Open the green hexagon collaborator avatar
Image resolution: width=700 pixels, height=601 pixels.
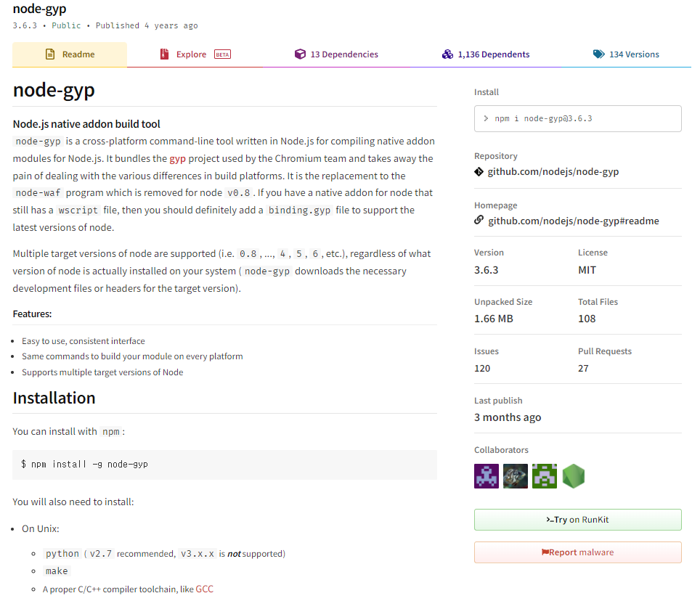pos(573,476)
